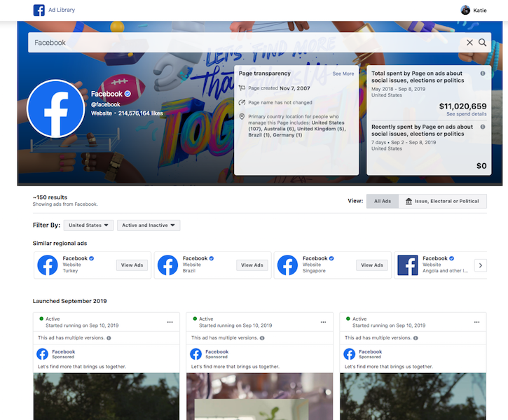Open the third ad's video thumbnail
The image size is (508, 420).
tap(413, 396)
